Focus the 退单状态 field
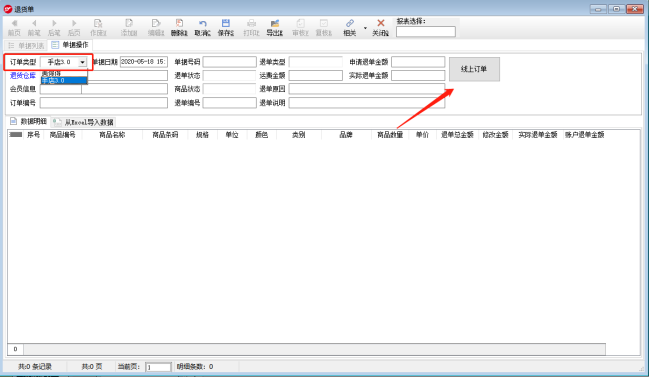The width and height of the screenshot is (650, 377). pos(229,75)
